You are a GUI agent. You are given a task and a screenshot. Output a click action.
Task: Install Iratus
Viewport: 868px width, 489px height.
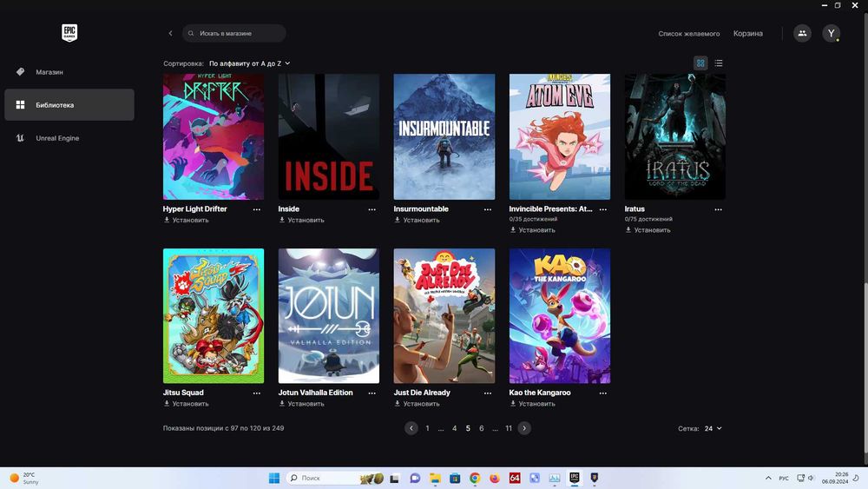coord(648,230)
